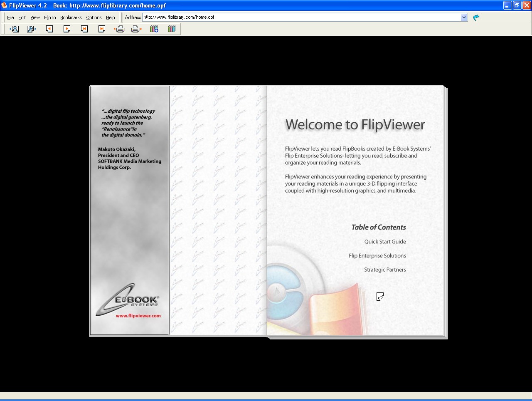The width and height of the screenshot is (532, 401).
Task: Click the digital flip technology quote
Action: pyautogui.click(x=128, y=123)
